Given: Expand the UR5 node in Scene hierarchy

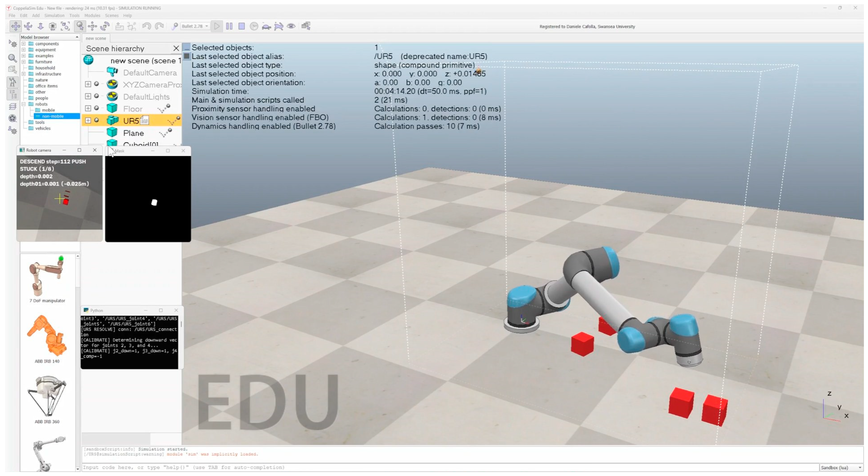Looking at the screenshot, I should (x=88, y=120).
